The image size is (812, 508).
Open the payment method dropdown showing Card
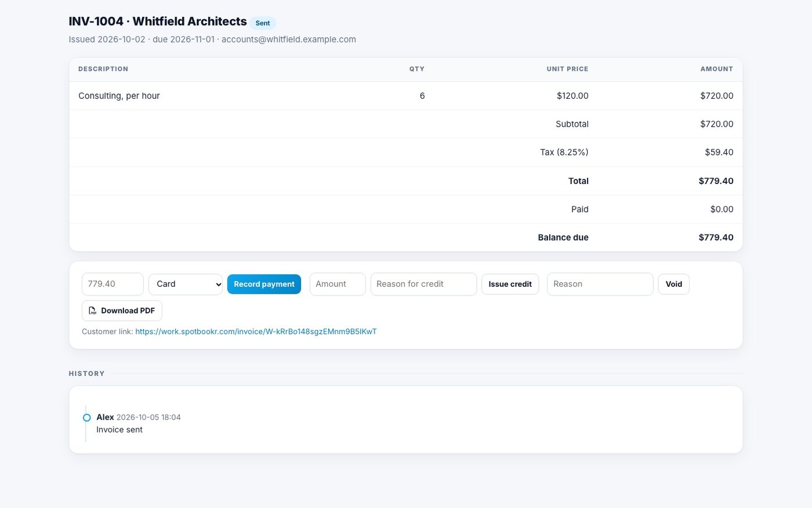pyautogui.click(x=186, y=284)
